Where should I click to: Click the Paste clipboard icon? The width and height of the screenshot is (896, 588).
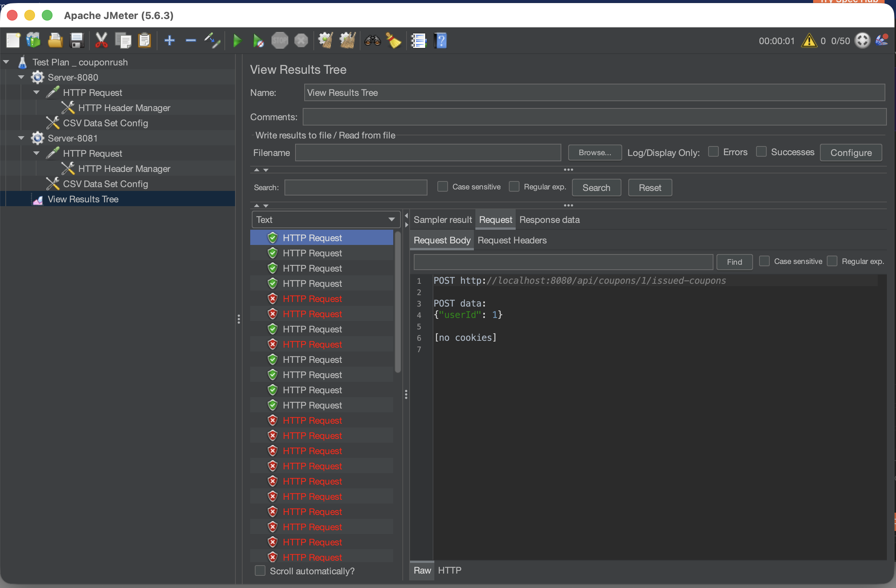tap(145, 40)
